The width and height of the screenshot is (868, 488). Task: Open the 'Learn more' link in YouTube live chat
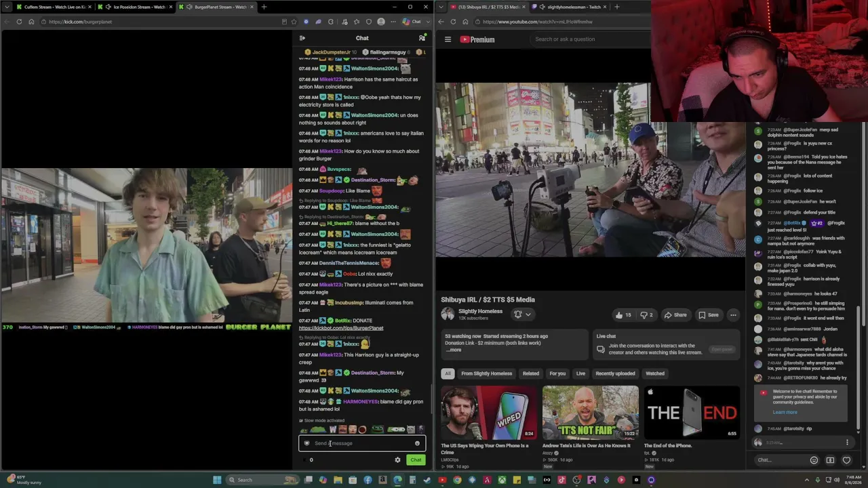[x=785, y=412]
